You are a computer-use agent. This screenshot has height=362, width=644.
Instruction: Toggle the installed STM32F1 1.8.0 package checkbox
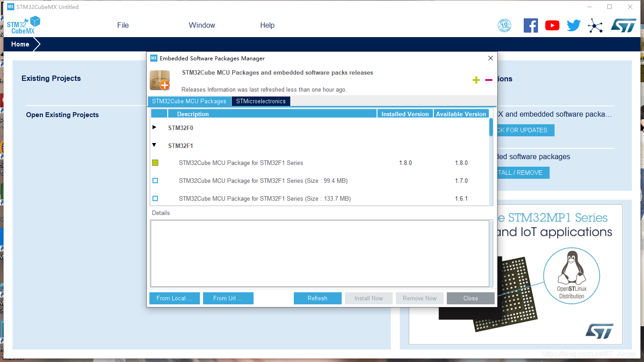coord(155,163)
